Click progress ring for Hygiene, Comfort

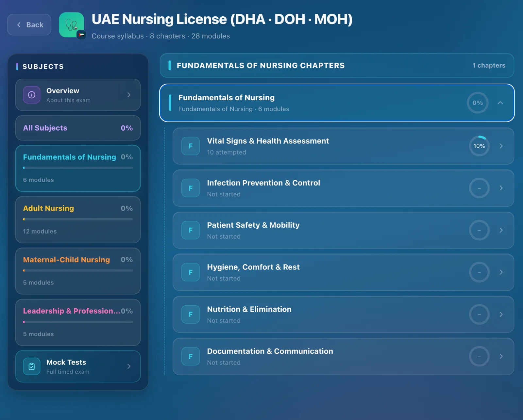pos(479,272)
